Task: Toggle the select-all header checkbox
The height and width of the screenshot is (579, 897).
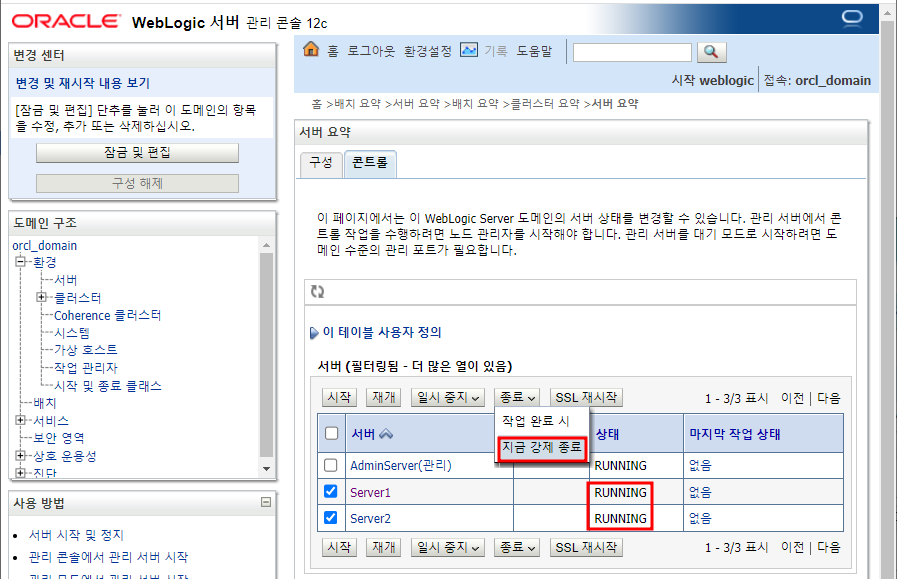Action: point(331,433)
